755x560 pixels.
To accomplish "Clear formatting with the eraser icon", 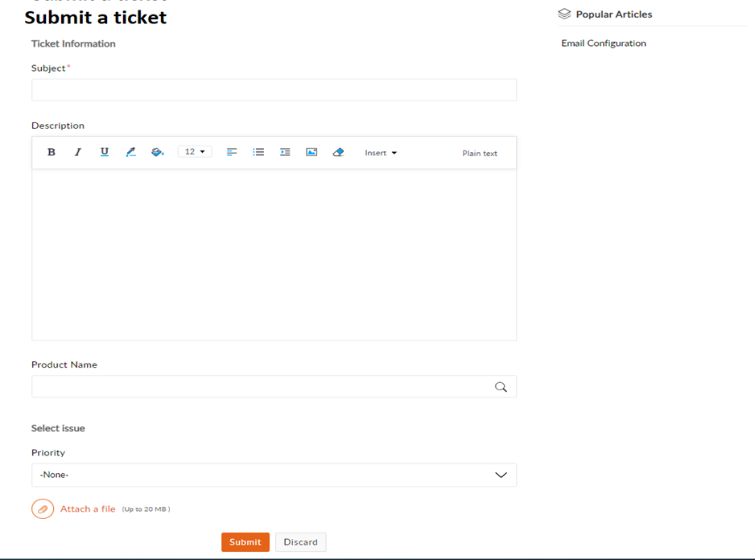I will pos(338,152).
